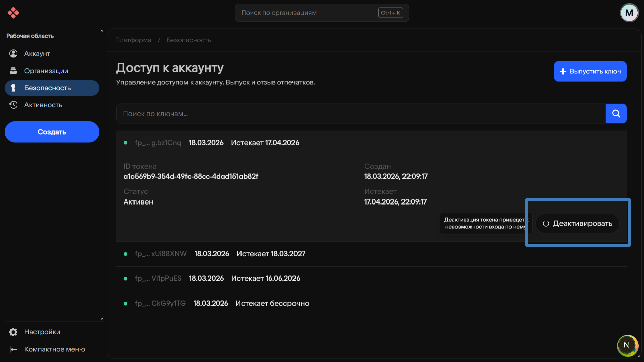Collapse the Рабочая область section
644x362 pixels.
click(x=102, y=31)
